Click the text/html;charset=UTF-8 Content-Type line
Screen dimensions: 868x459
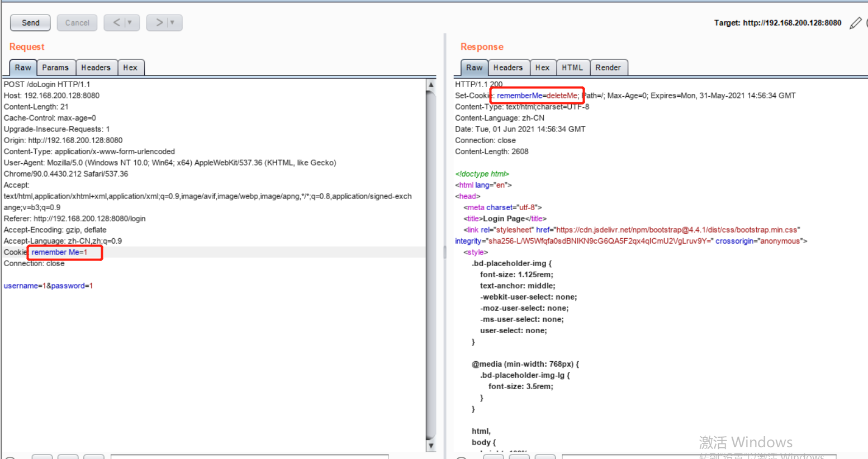click(x=522, y=107)
